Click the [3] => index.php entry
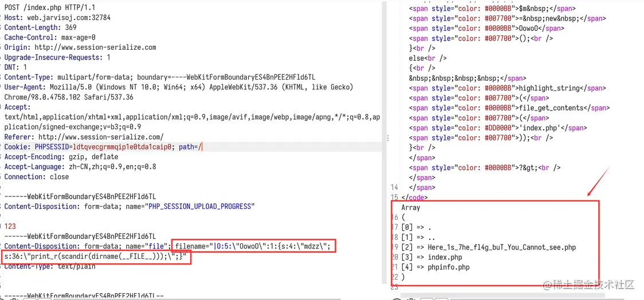Screen dimensions: 644x300 click(431, 257)
